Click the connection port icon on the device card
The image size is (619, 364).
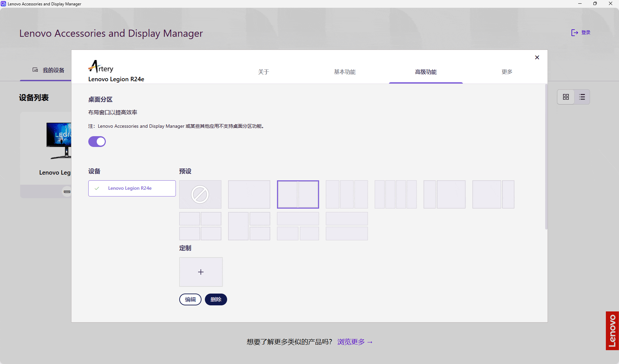coord(67,191)
